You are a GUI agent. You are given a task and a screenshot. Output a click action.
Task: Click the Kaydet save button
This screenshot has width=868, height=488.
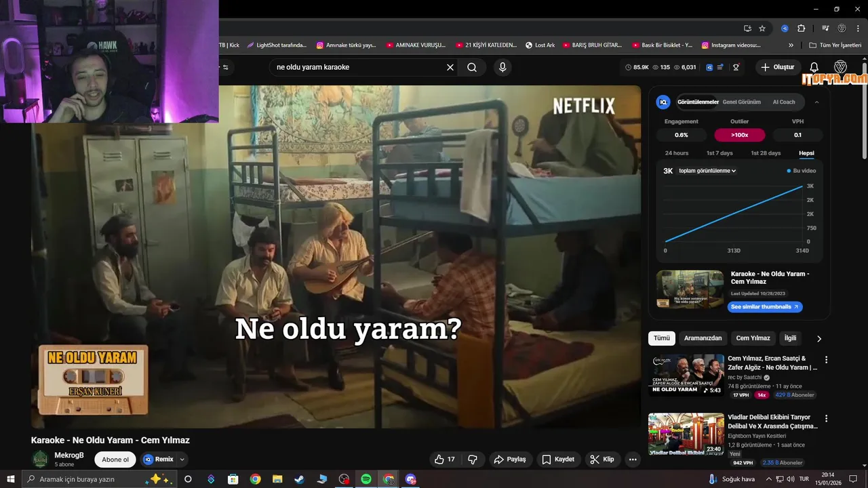558,460
